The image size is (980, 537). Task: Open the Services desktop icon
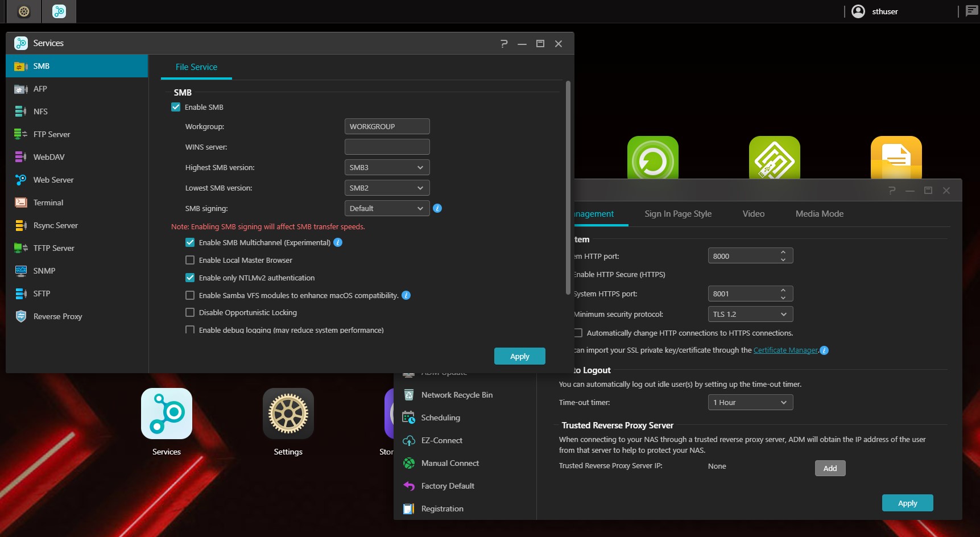point(166,414)
